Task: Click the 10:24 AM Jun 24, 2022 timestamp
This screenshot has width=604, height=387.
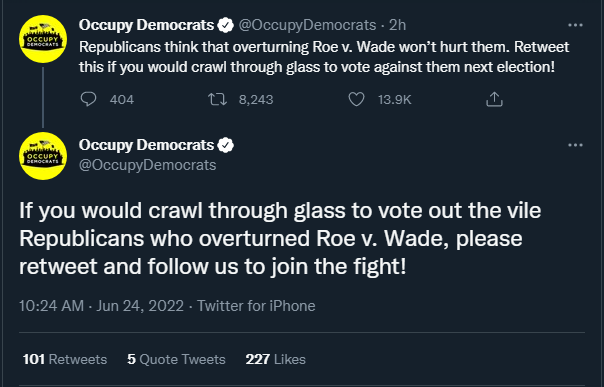Action: click(x=101, y=306)
